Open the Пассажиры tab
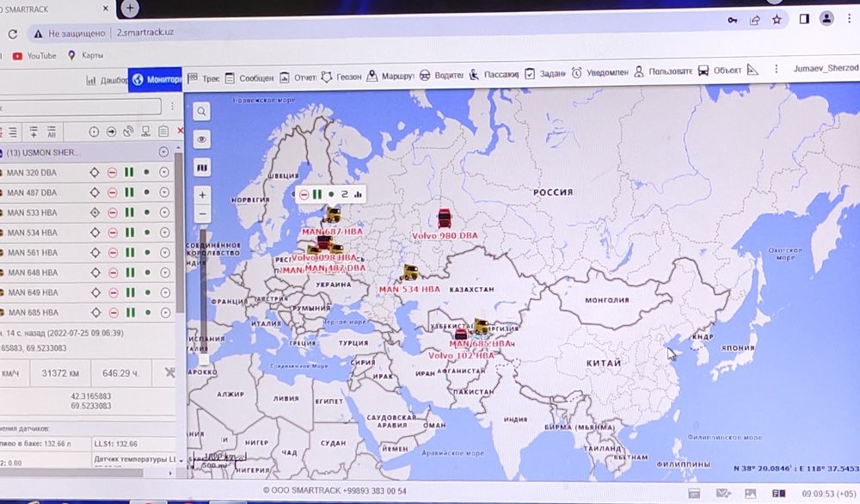Screen dimensions: 860x504 click(494, 74)
